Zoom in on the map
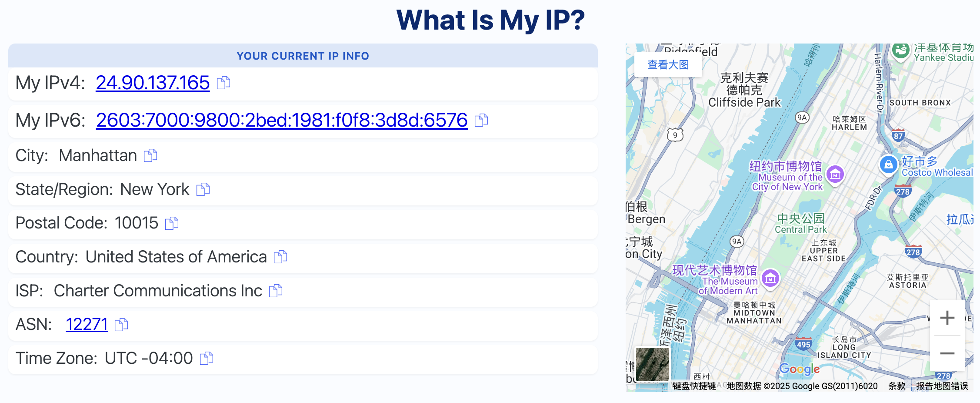Screen dimensions: 980x403 pyautogui.click(x=947, y=318)
